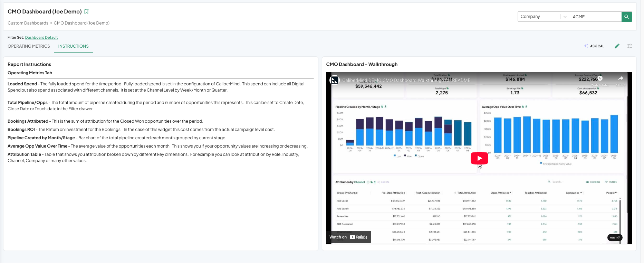Click the 'Report Instructions' heading
The width and height of the screenshot is (644, 263).
(29, 64)
